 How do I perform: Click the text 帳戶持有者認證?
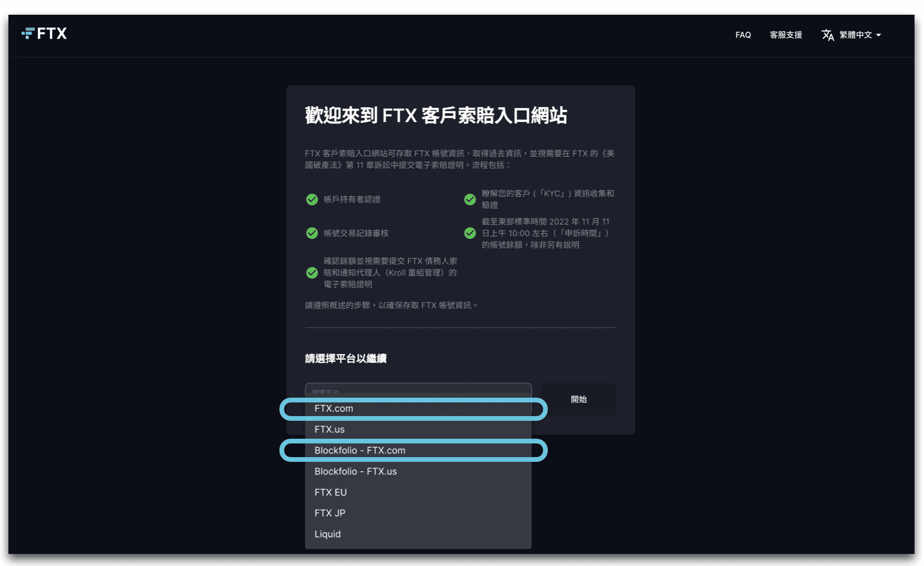pyautogui.click(x=351, y=199)
